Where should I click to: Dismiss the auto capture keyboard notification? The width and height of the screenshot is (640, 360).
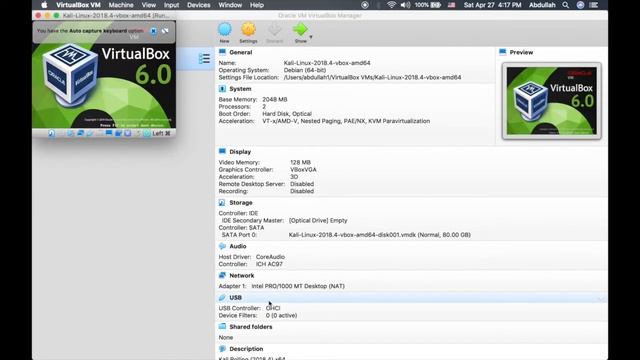click(x=153, y=31)
